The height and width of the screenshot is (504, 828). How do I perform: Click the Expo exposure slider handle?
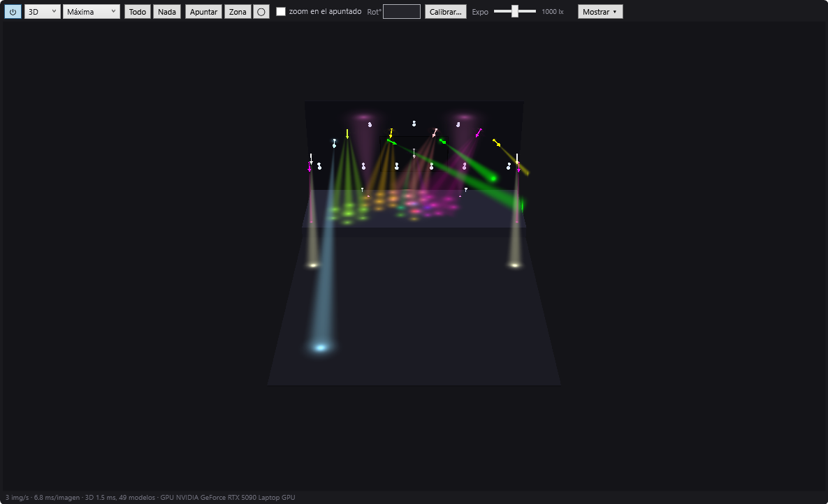(515, 11)
